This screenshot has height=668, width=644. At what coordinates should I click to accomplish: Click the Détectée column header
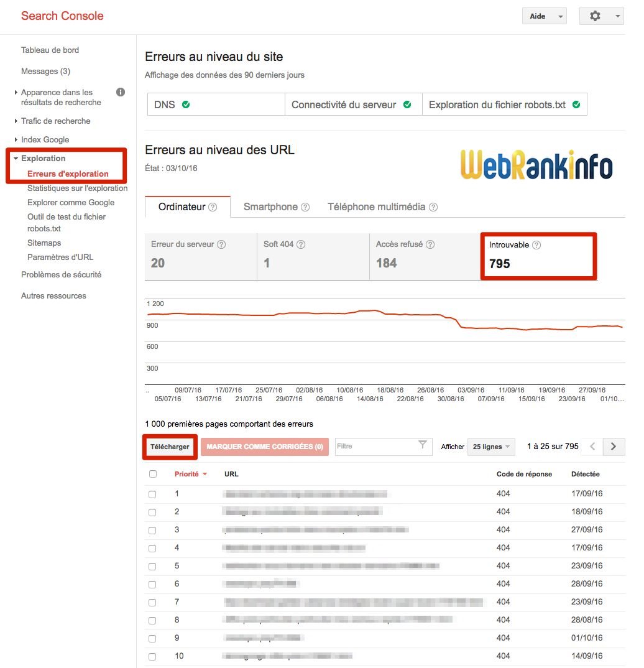(x=586, y=474)
